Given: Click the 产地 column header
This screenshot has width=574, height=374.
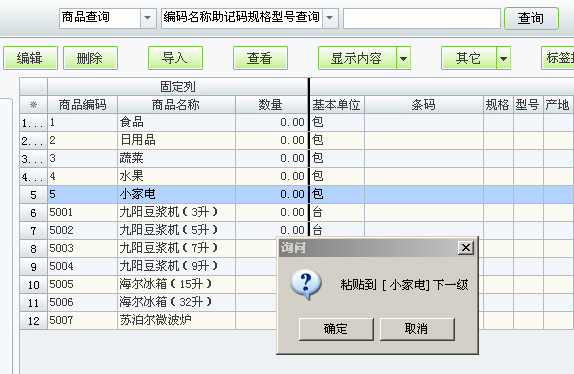Looking at the screenshot, I should pyautogui.click(x=558, y=105).
